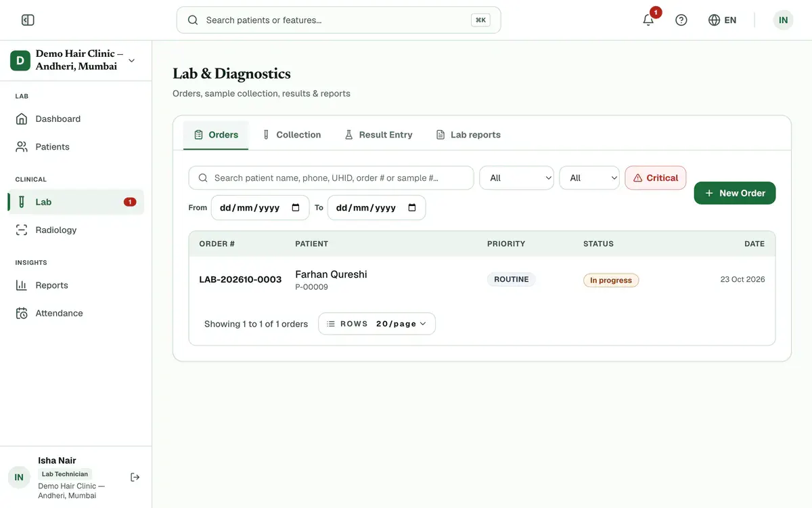Image resolution: width=812 pixels, height=508 pixels.
Task: Click the date 23 Oct 2026
Action: coord(742,279)
